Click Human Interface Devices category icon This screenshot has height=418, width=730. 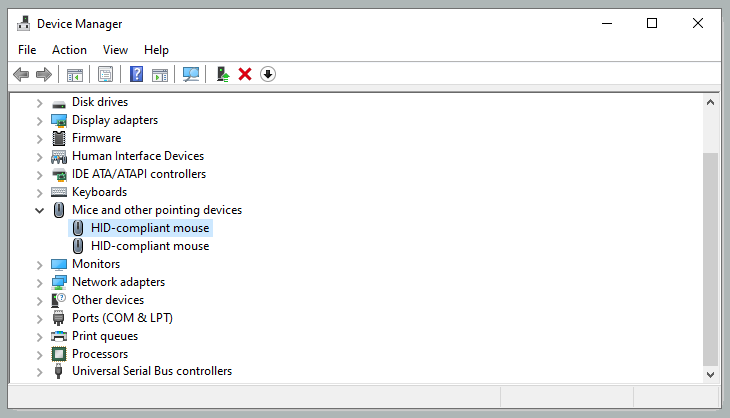pos(59,156)
